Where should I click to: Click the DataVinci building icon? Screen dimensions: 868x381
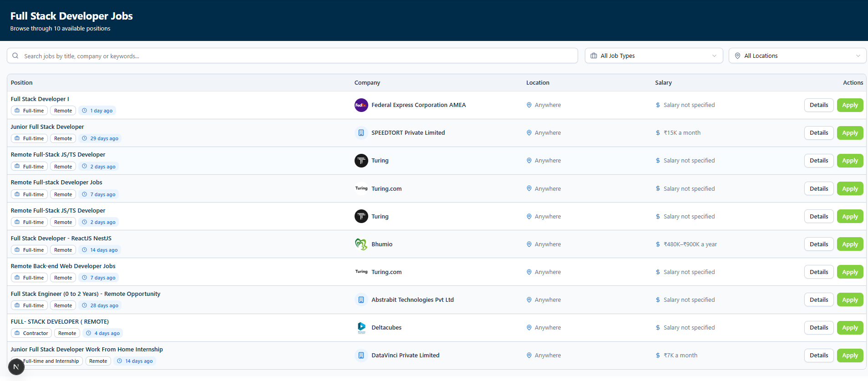[361, 356]
